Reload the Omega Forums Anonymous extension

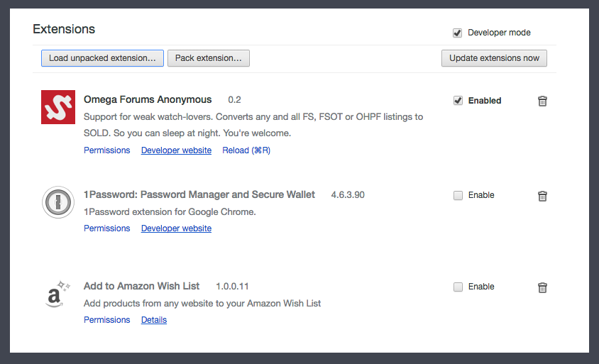point(246,150)
